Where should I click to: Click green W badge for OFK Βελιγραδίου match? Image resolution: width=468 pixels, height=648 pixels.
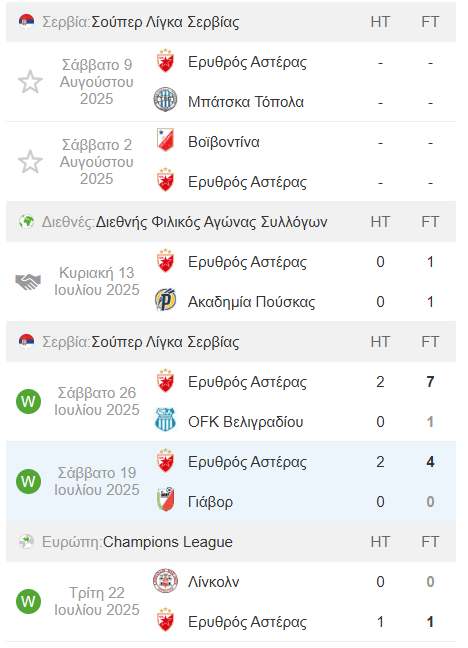(28, 401)
